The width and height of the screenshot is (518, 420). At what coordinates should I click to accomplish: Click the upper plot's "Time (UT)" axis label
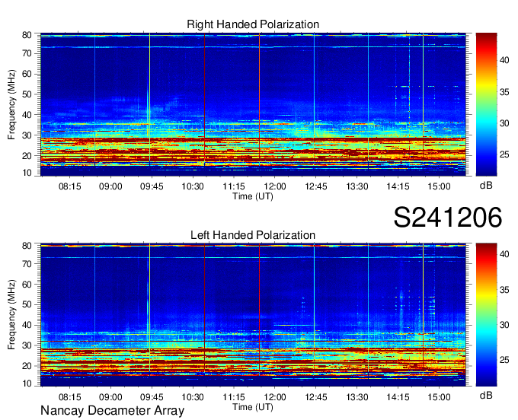tap(253, 196)
